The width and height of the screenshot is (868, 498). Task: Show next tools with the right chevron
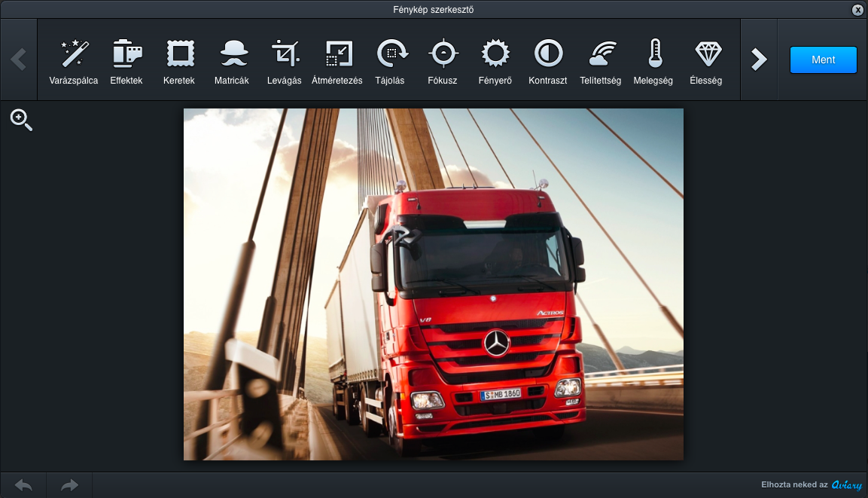[759, 60]
